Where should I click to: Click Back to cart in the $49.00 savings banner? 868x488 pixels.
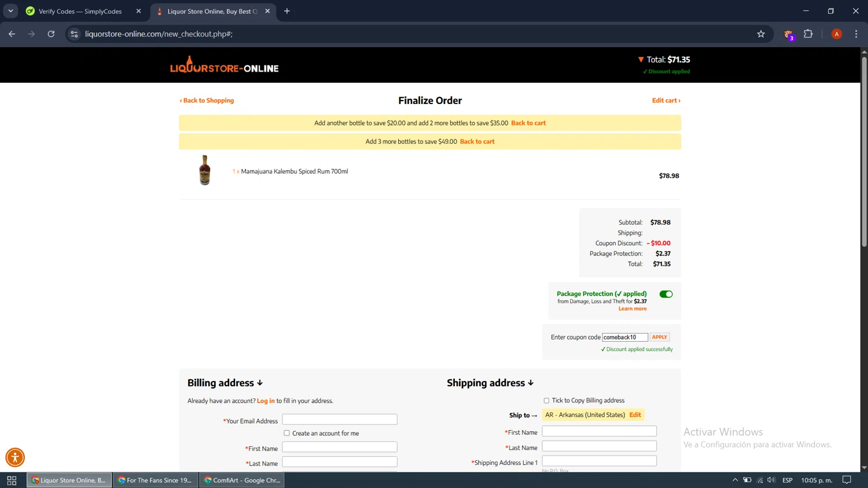(x=477, y=142)
